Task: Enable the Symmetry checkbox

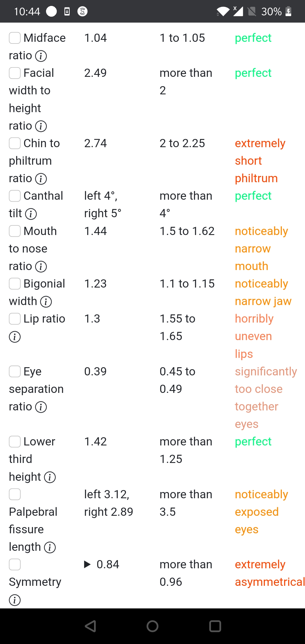Action: [15, 564]
